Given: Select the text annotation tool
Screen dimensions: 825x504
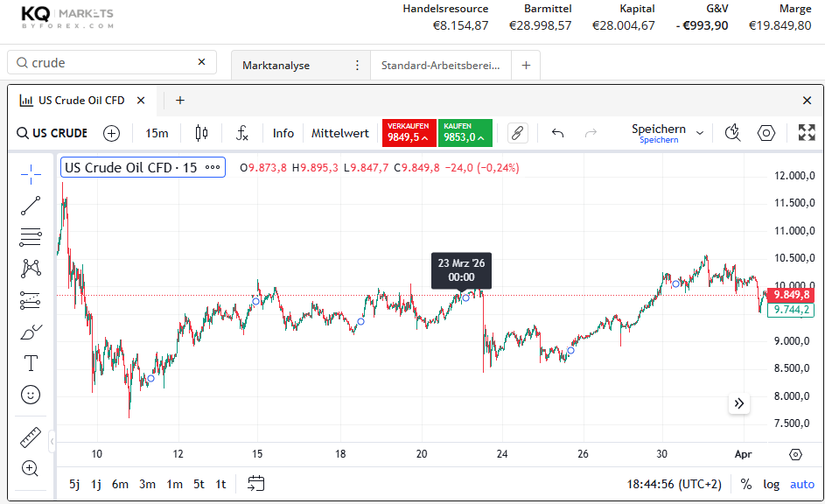Looking at the screenshot, I should point(31,363).
